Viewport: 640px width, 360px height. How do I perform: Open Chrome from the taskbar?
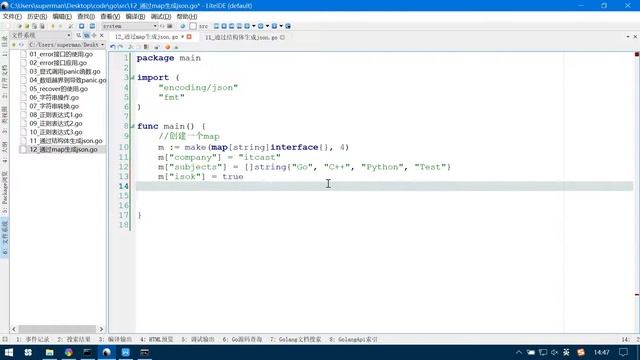tap(69, 352)
